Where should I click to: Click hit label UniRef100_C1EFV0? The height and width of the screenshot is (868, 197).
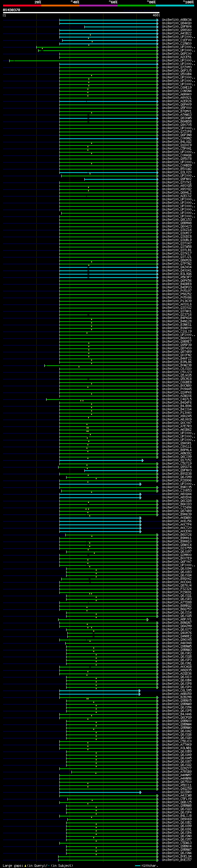(x=177, y=40)
